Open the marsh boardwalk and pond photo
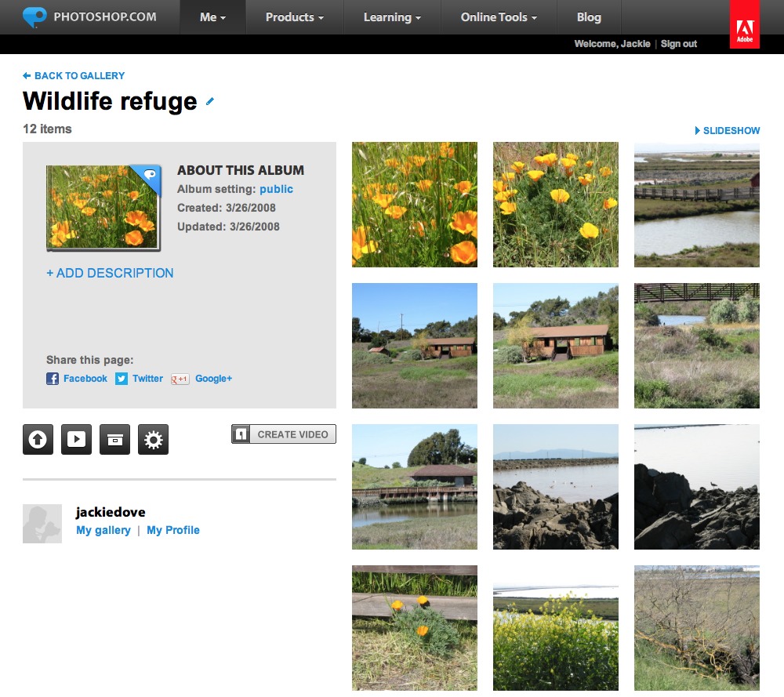 click(697, 205)
